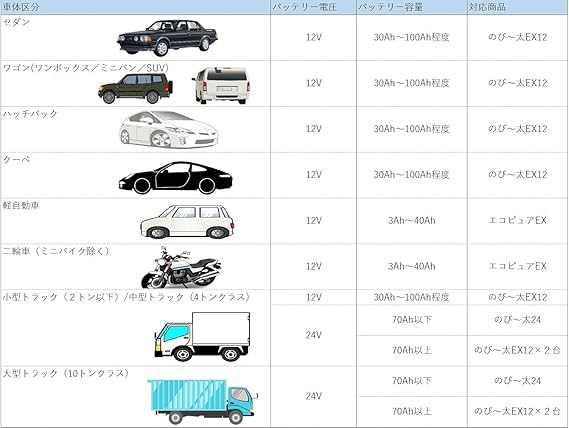Click のび～太EX12 in the sedan row
569x428 pixels.
click(517, 37)
